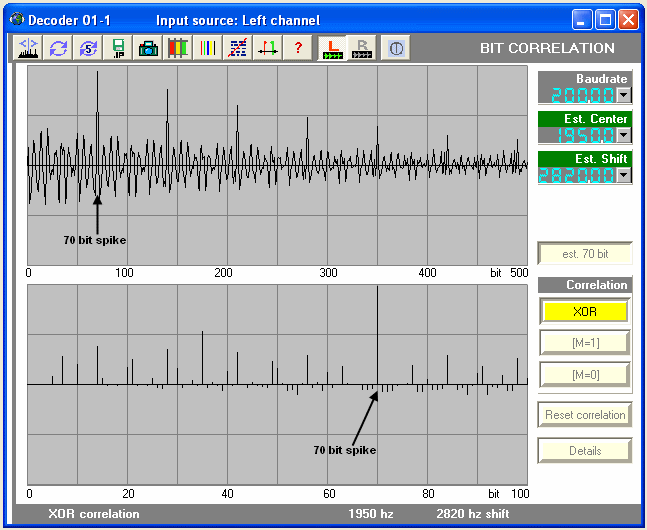The image size is (647, 530).
Task: Click the red-green colored bars icon
Action: coord(178,47)
